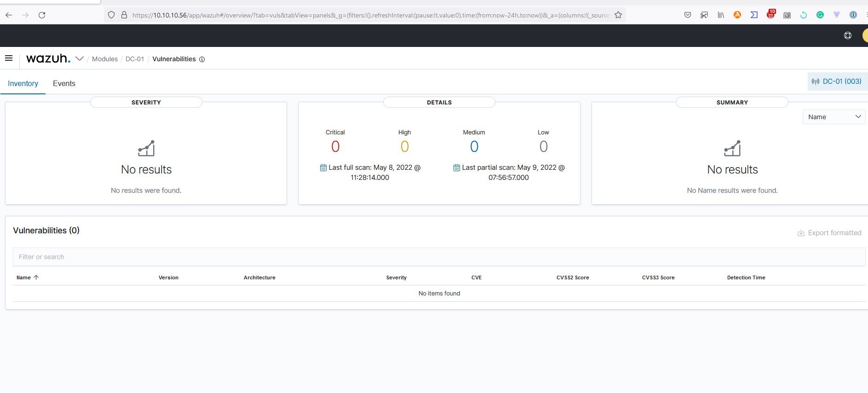Open the help lifebuoy icon in header
This screenshot has height=393, width=868.
848,35
